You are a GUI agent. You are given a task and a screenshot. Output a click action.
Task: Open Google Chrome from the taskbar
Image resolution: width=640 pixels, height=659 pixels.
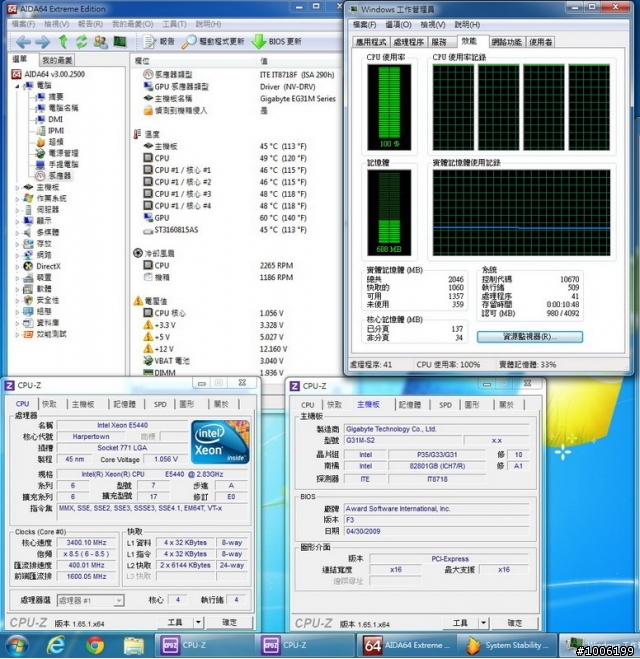pyautogui.click(x=95, y=645)
